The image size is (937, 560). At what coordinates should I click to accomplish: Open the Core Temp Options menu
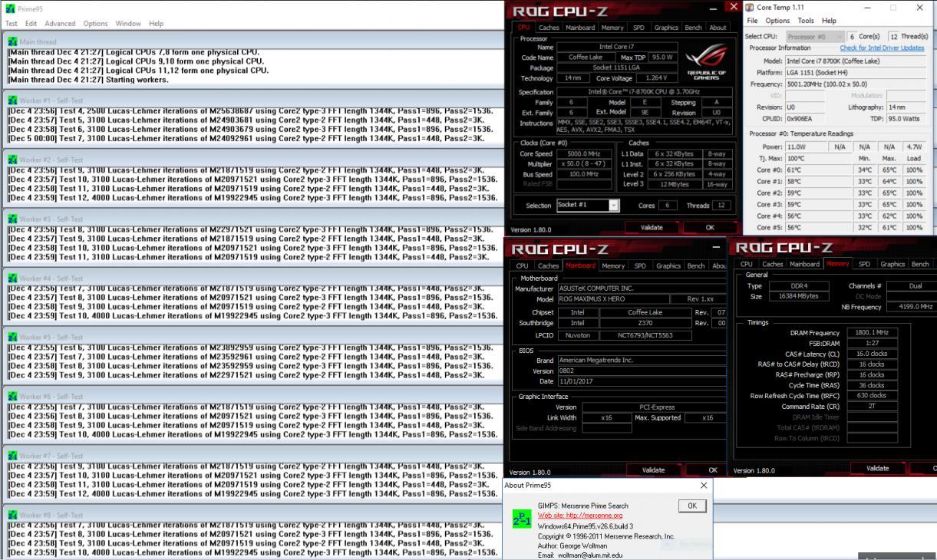pos(777,21)
